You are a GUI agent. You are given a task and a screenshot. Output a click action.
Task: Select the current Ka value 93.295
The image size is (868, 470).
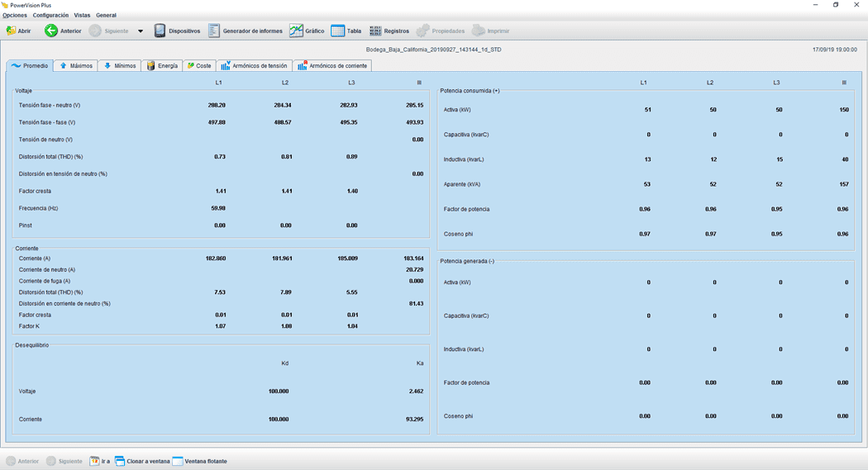(x=415, y=419)
